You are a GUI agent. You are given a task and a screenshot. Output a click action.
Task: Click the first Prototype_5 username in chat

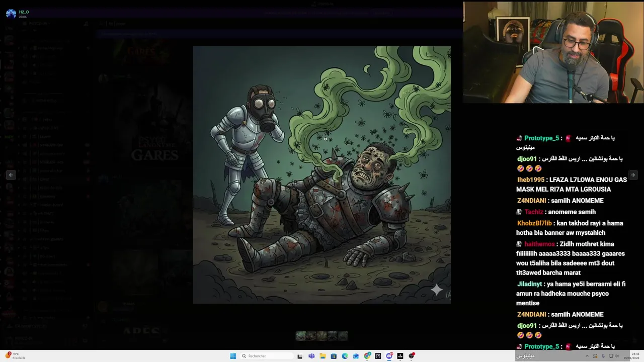coord(541,138)
